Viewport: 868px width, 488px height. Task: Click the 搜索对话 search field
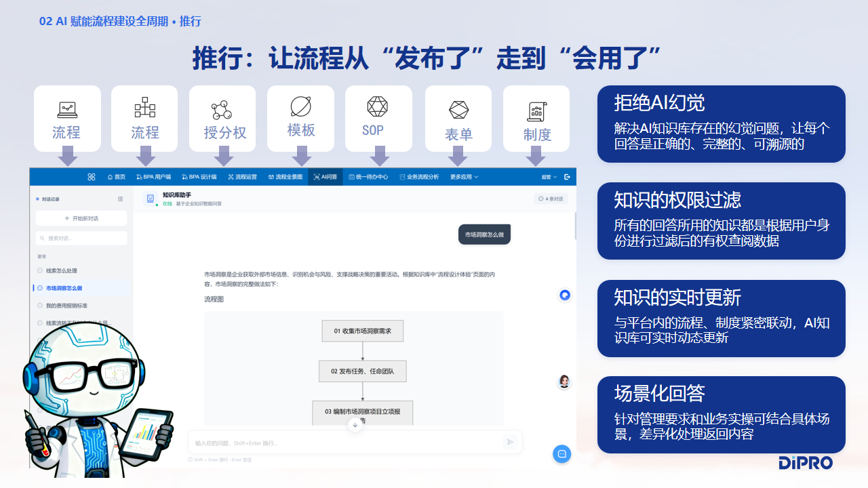(x=81, y=238)
